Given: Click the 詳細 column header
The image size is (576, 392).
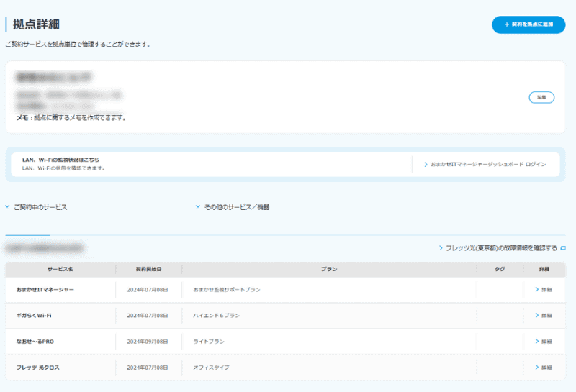Looking at the screenshot, I should click(544, 270).
